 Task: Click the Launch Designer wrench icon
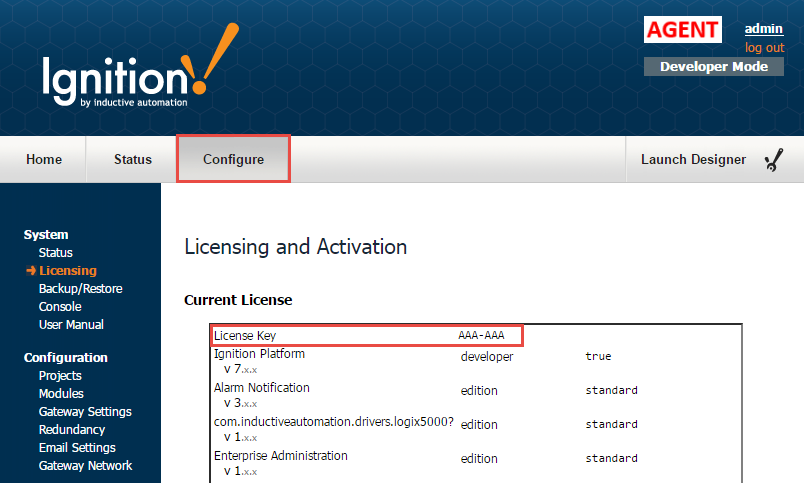tap(774, 159)
